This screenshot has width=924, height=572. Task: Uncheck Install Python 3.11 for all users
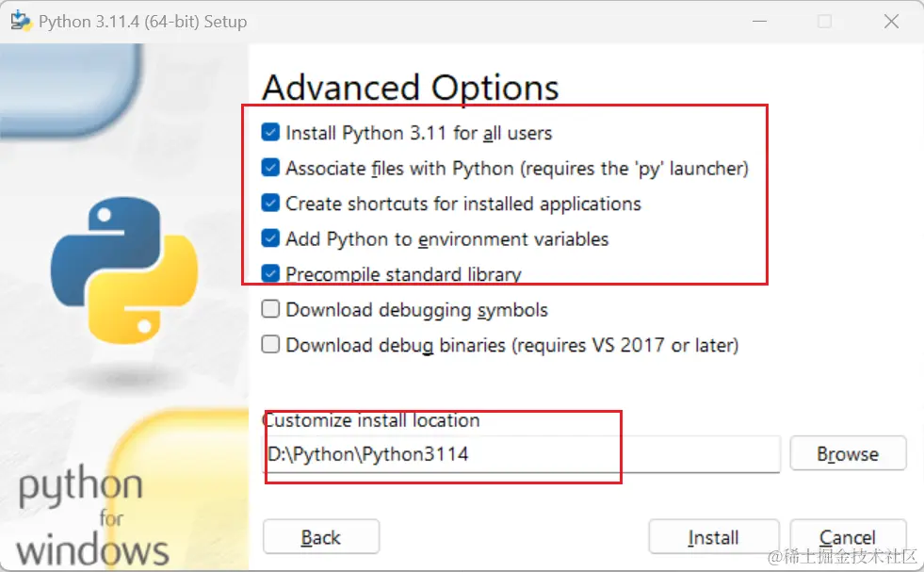[270, 133]
